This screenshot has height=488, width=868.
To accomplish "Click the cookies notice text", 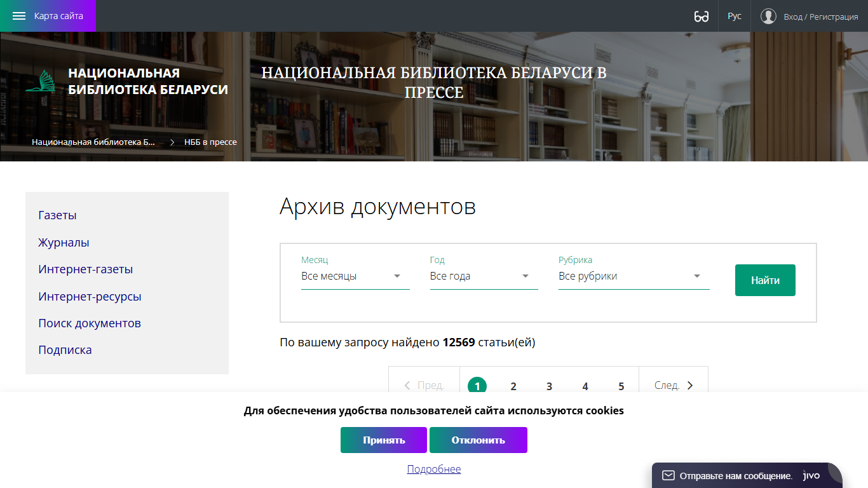I will (x=434, y=410).
